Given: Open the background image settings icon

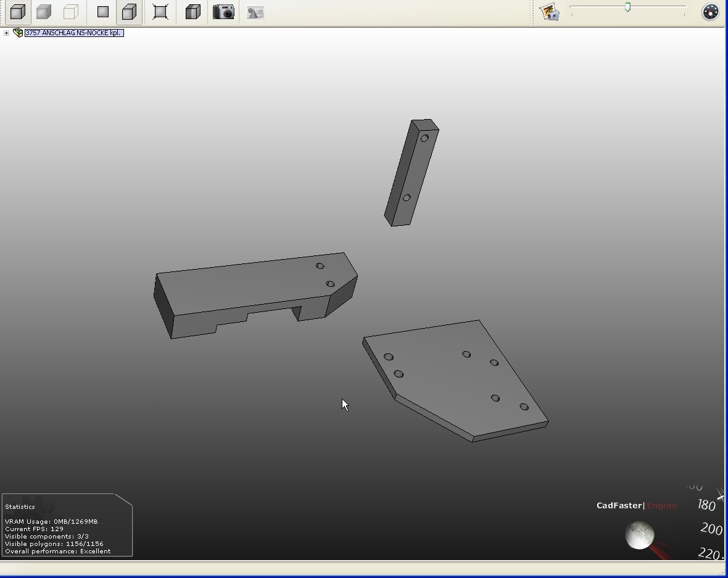Looking at the screenshot, I should pyautogui.click(x=550, y=12).
